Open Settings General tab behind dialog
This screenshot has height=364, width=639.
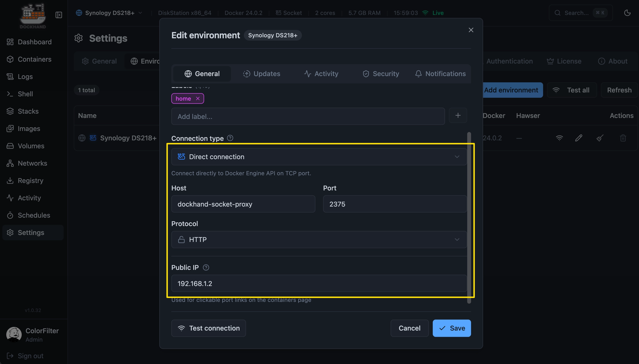[99, 61]
